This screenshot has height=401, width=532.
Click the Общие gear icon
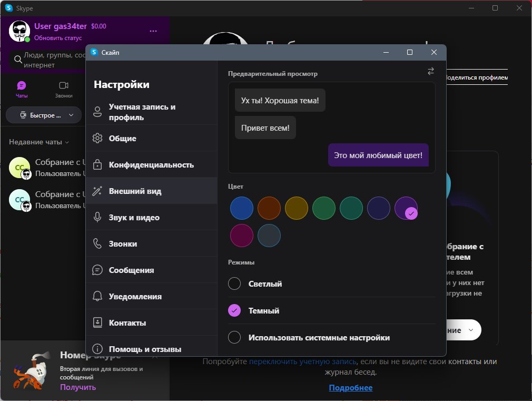coord(97,139)
